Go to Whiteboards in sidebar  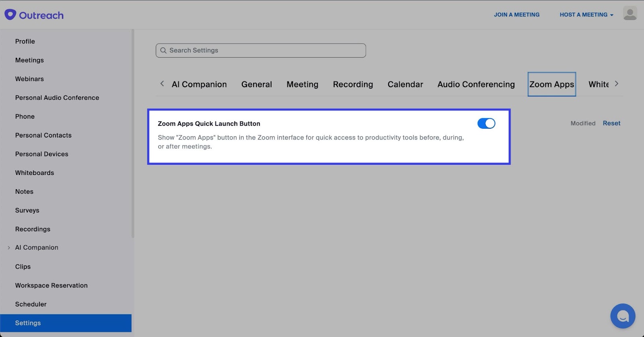35,173
